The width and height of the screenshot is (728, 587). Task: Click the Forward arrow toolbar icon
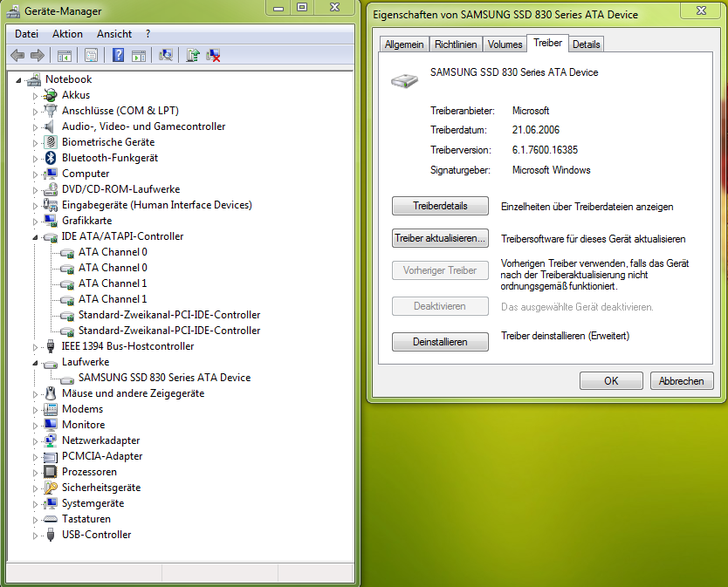[x=38, y=56]
